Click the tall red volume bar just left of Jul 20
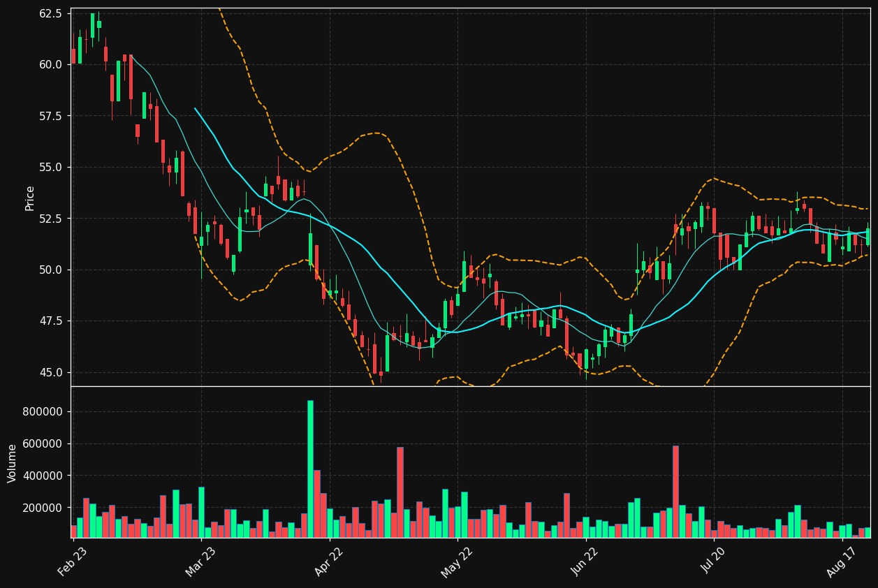 click(x=675, y=492)
